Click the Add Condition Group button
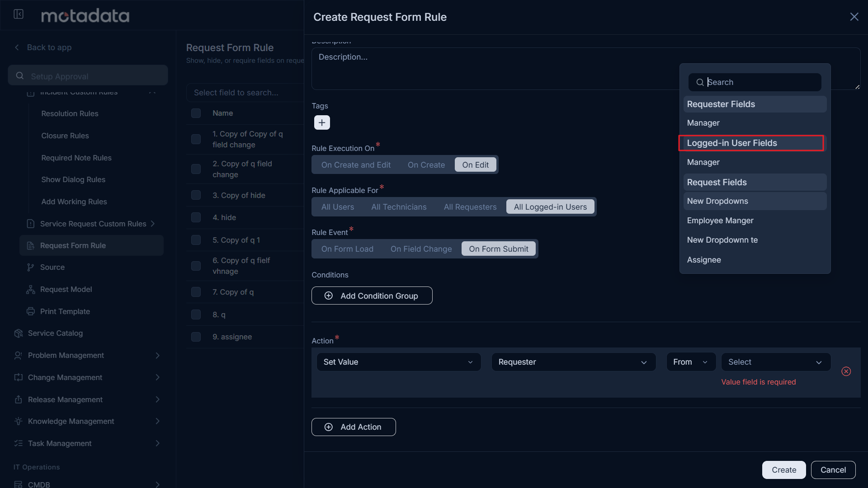 372,296
